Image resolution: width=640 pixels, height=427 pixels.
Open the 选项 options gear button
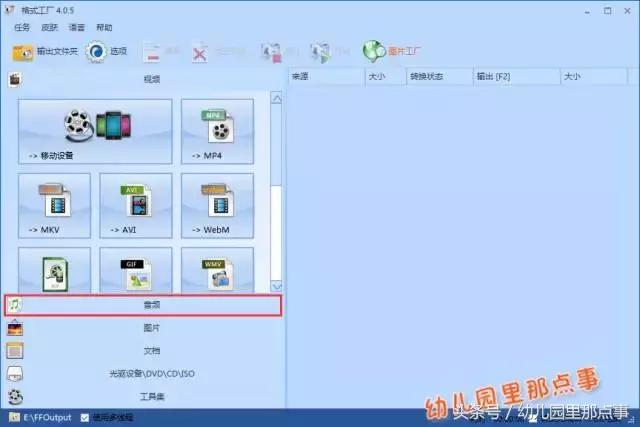[107, 51]
